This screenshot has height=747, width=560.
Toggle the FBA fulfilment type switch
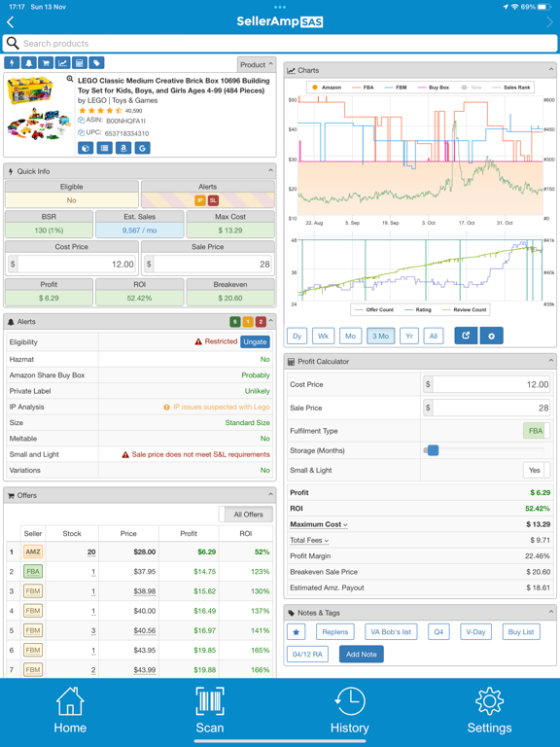coord(537,431)
